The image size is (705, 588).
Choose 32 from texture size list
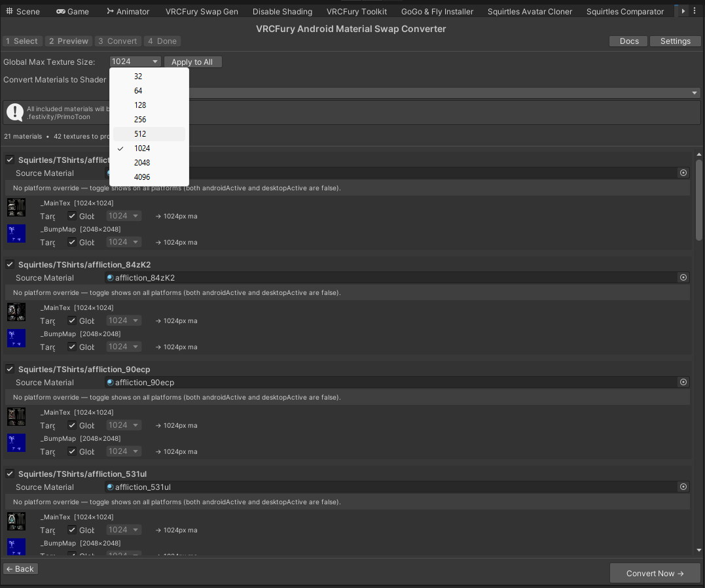(149, 77)
